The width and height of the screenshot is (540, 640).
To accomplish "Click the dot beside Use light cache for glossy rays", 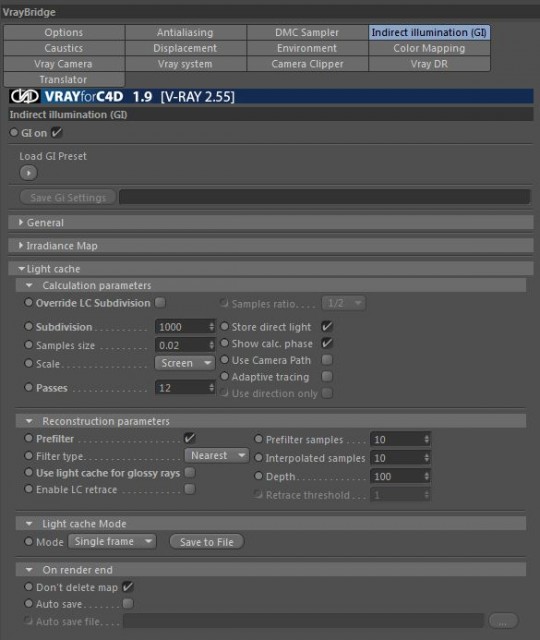I will pyautogui.click(x=28, y=472).
